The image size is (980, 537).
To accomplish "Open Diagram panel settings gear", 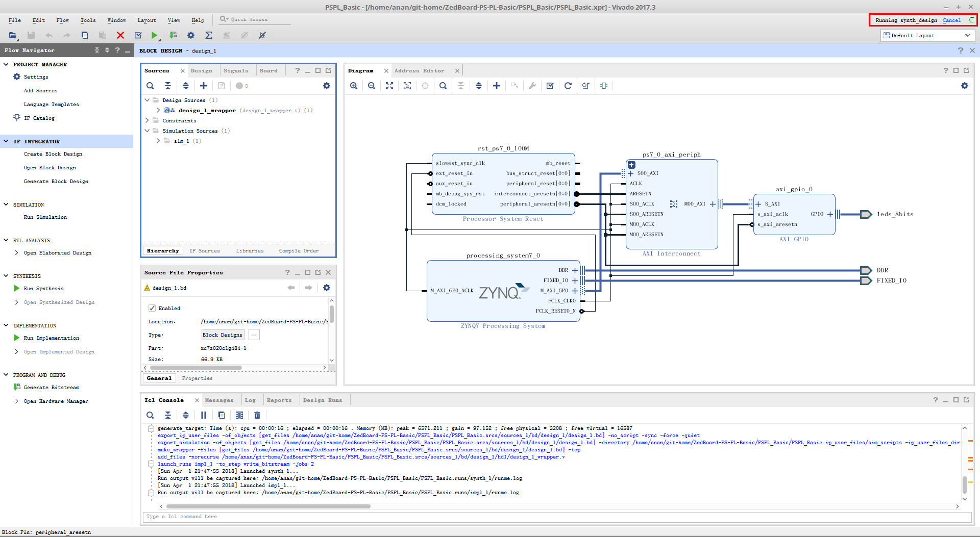I will tap(965, 86).
